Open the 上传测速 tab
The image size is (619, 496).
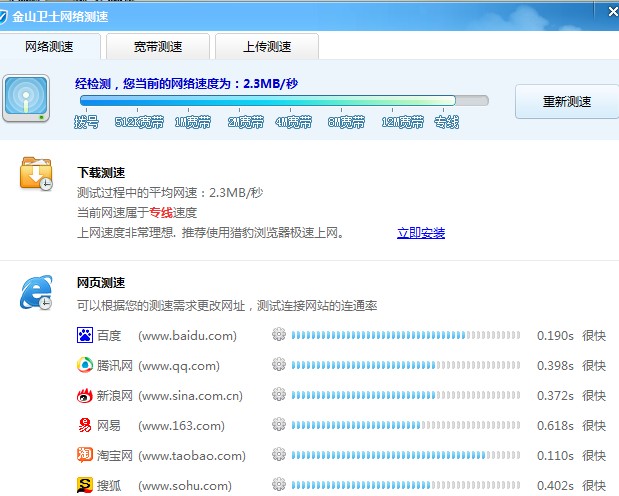pos(267,47)
